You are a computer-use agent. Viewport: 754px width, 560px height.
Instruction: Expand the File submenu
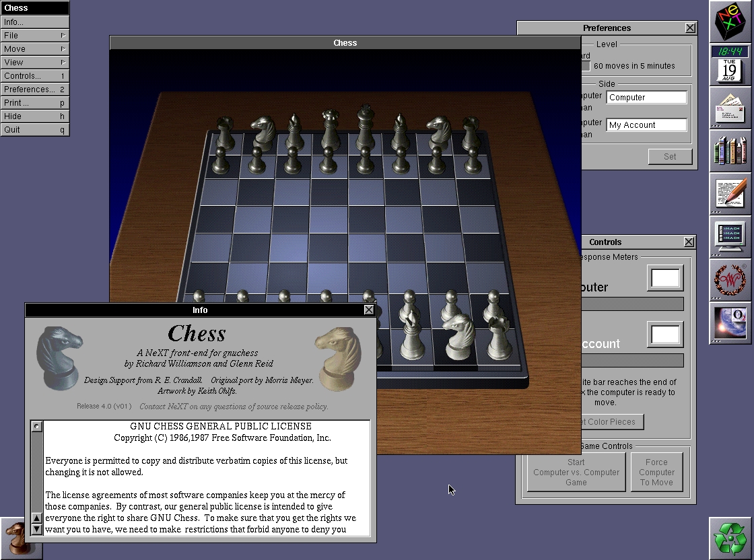(34, 36)
